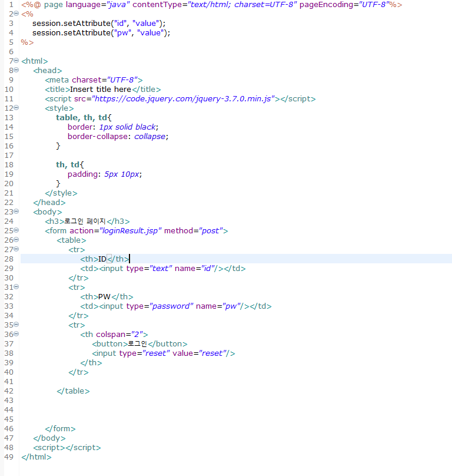Collapse the html fold on line 7
Screen dimensions: 452x476
click(x=16, y=61)
